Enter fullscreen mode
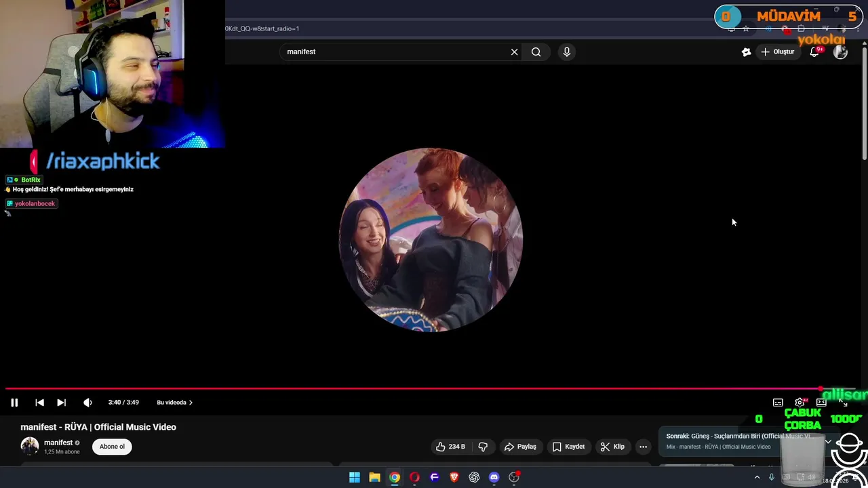 pos(843,403)
